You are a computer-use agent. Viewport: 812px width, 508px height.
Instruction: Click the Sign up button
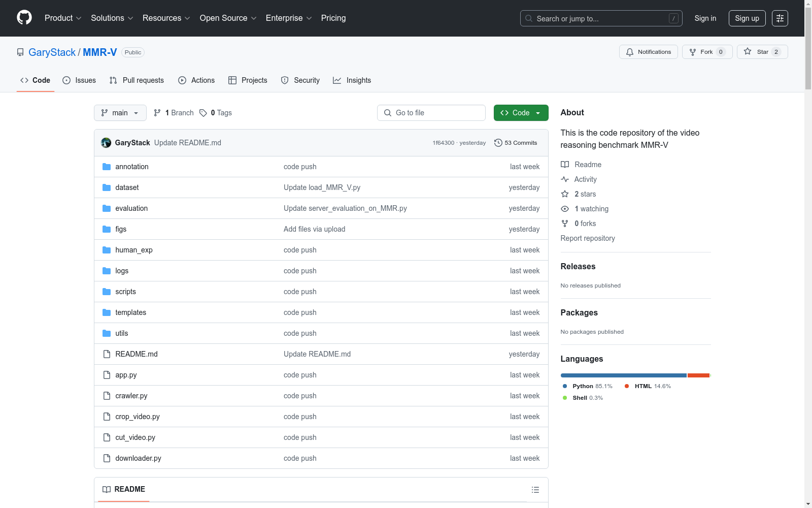pyautogui.click(x=747, y=18)
